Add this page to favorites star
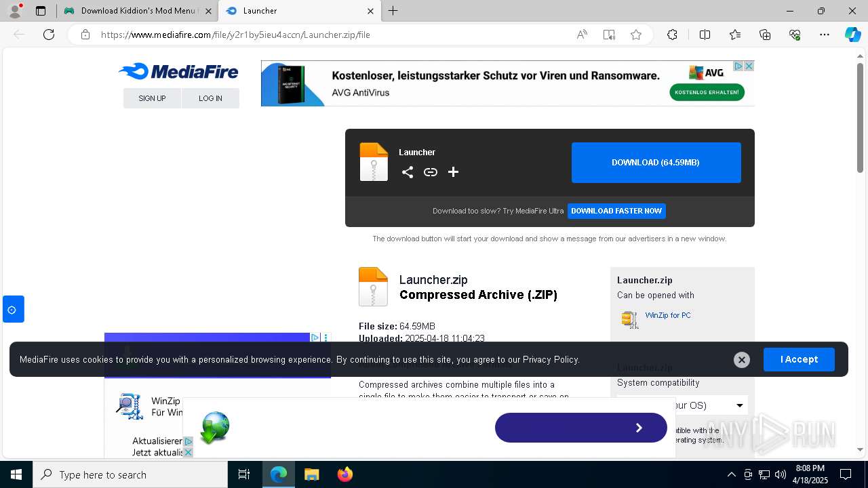This screenshot has width=868, height=488. 636,35
